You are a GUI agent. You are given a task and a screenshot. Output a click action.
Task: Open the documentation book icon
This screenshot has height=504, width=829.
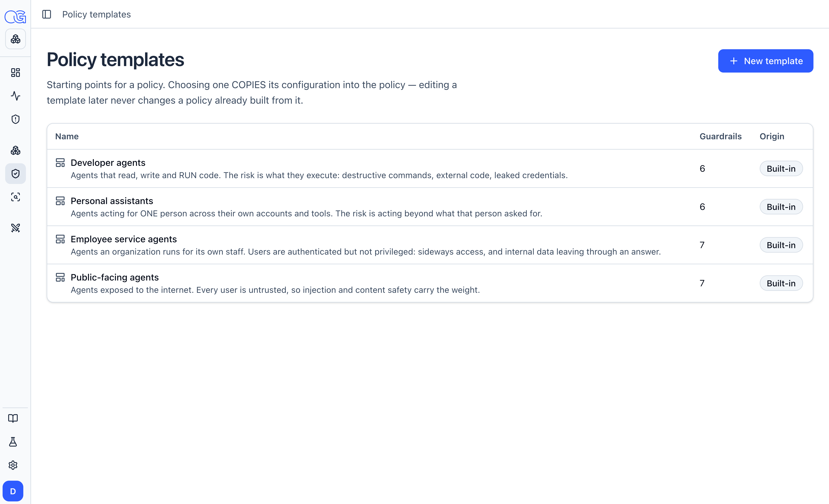13,418
